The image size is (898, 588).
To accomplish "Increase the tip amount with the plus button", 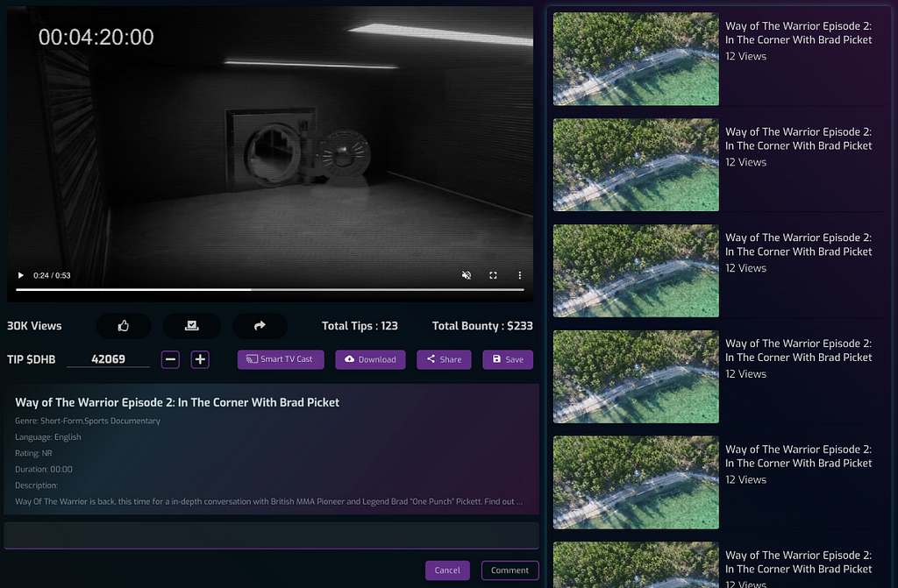I will (200, 359).
